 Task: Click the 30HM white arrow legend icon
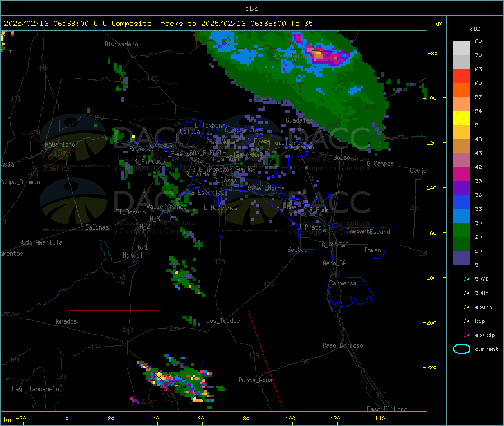461,293
